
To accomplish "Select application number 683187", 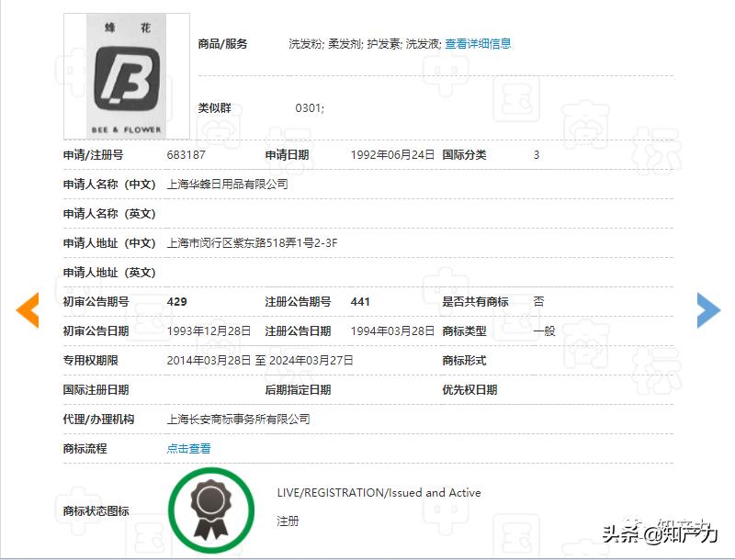I will [x=185, y=155].
